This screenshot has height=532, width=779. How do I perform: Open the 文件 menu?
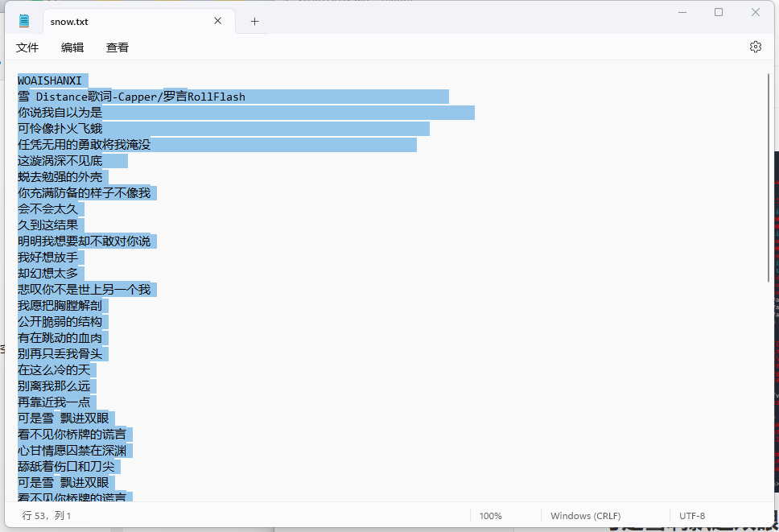(x=27, y=47)
